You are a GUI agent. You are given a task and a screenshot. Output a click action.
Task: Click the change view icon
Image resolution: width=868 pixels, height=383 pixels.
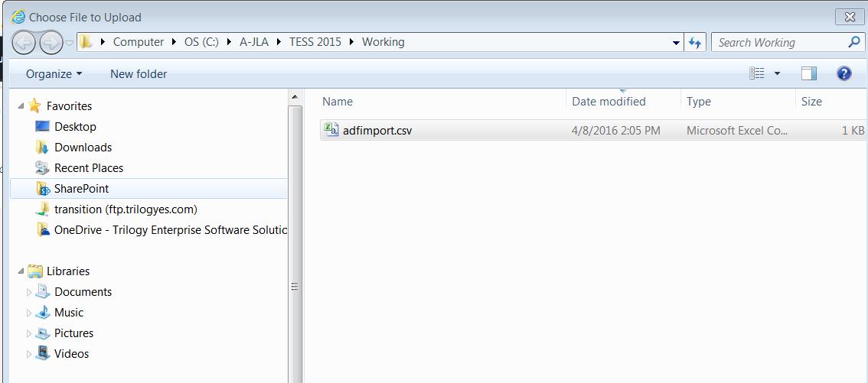(x=757, y=73)
